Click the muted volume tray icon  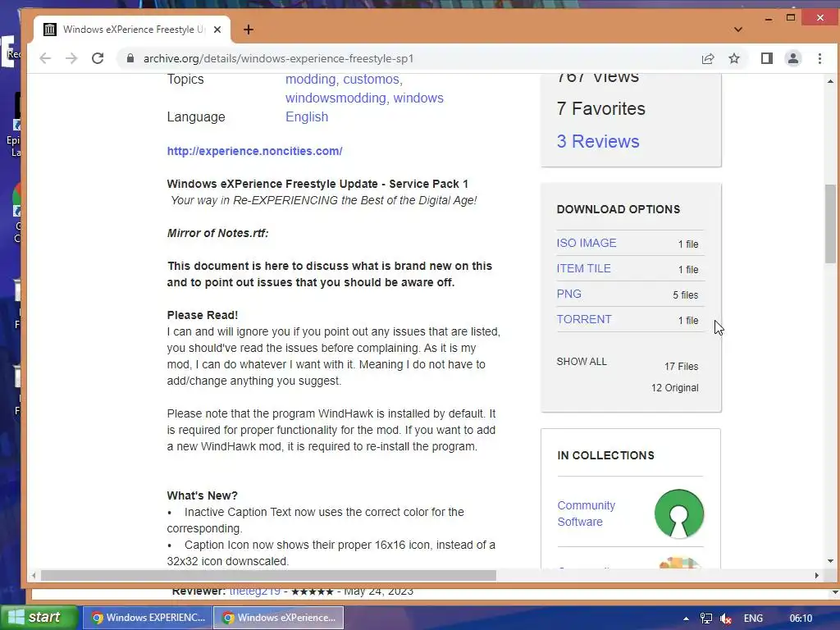726,619
